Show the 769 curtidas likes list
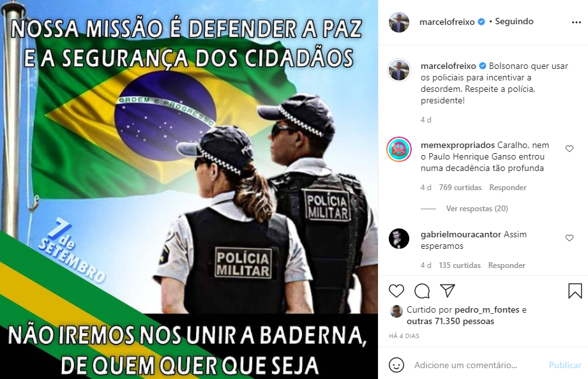 (460, 188)
